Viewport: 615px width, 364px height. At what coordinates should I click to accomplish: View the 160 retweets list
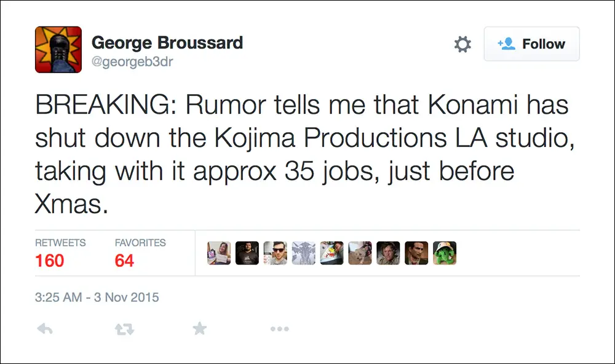pyautogui.click(x=50, y=261)
